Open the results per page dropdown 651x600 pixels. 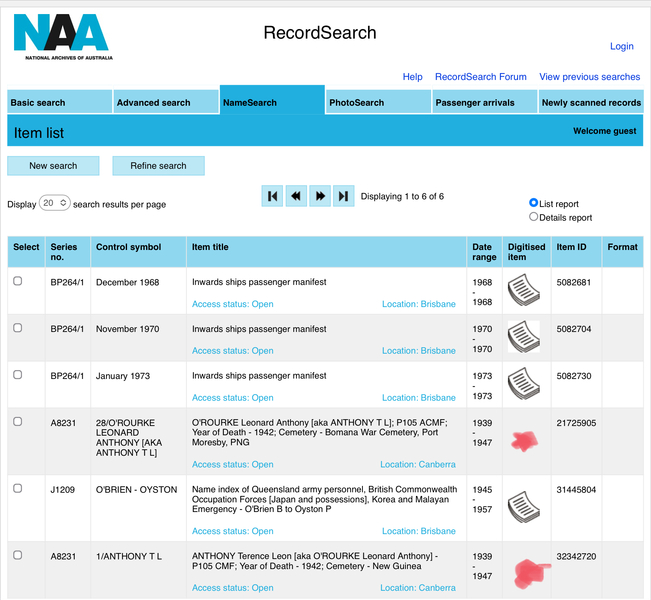tap(55, 203)
